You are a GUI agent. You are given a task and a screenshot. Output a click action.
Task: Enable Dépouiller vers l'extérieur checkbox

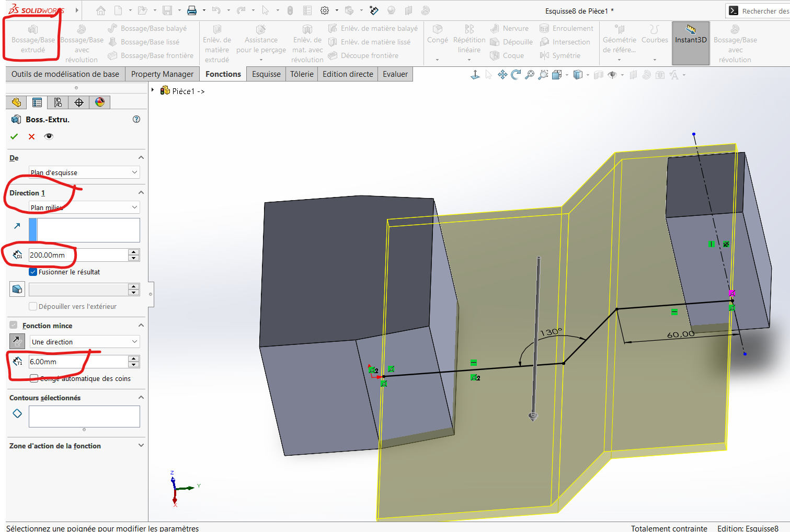pos(33,306)
